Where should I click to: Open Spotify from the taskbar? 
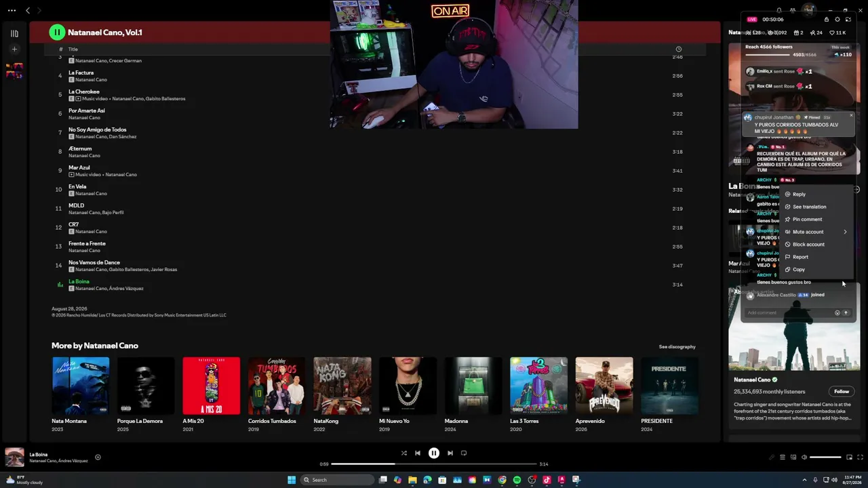tap(517, 480)
